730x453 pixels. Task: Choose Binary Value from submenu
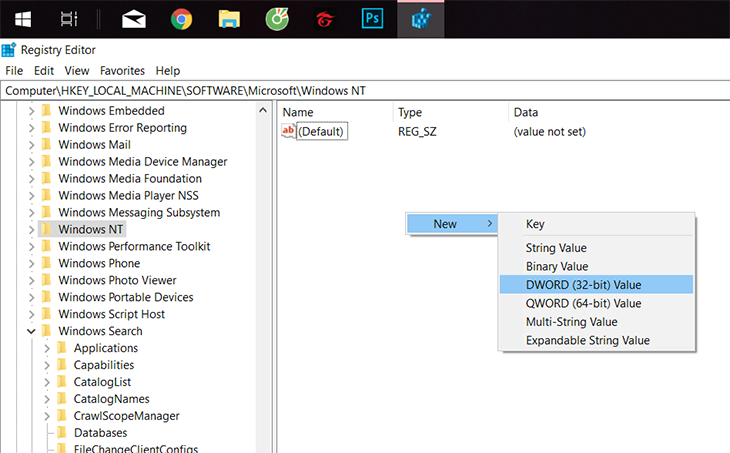click(x=596, y=266)
